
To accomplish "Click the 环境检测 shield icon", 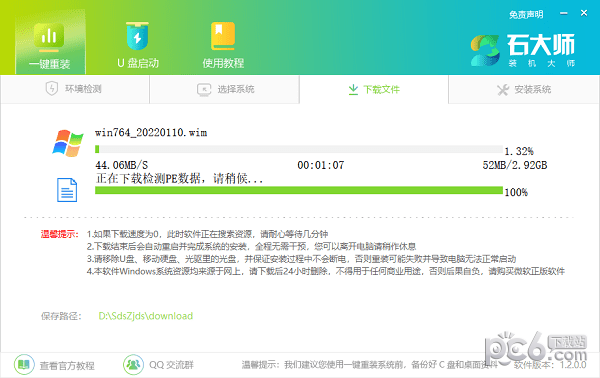I will pyautogui.click(x=52, y=89).
